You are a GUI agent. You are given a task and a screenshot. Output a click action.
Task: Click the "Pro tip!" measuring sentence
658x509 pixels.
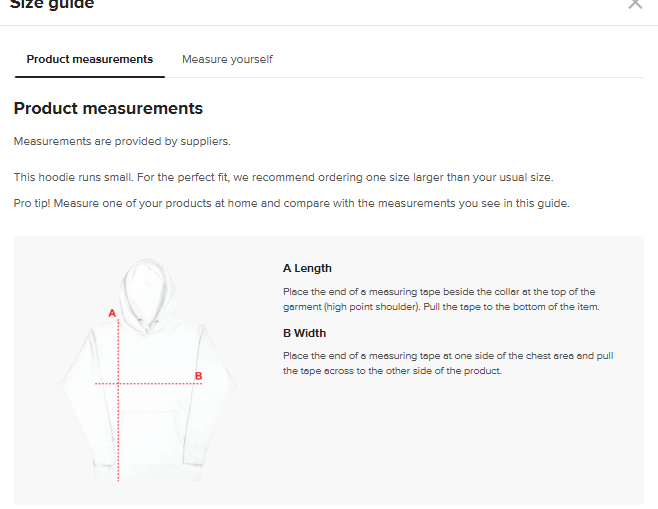[x=291, y=203]
